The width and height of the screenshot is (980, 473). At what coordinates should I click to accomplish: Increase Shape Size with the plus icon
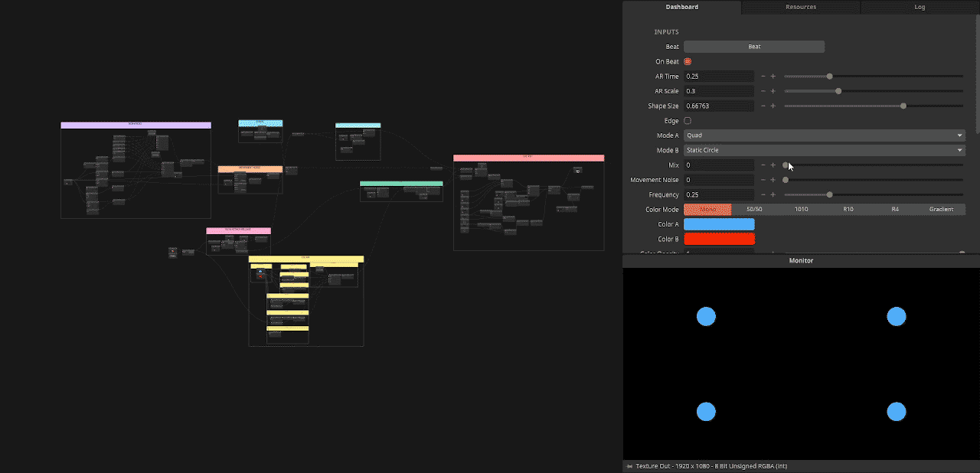click(x=773, y=106)
